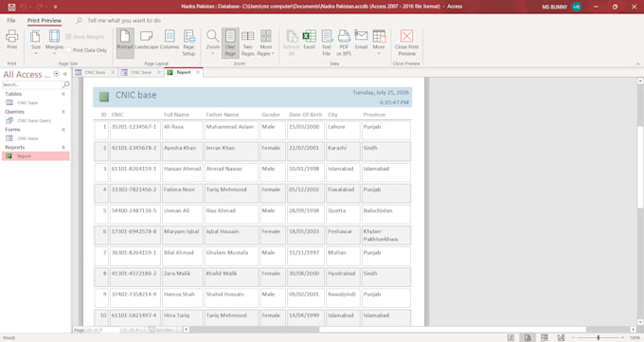
Task: Open the Margins dropdown
Action: tap(54, 43)
